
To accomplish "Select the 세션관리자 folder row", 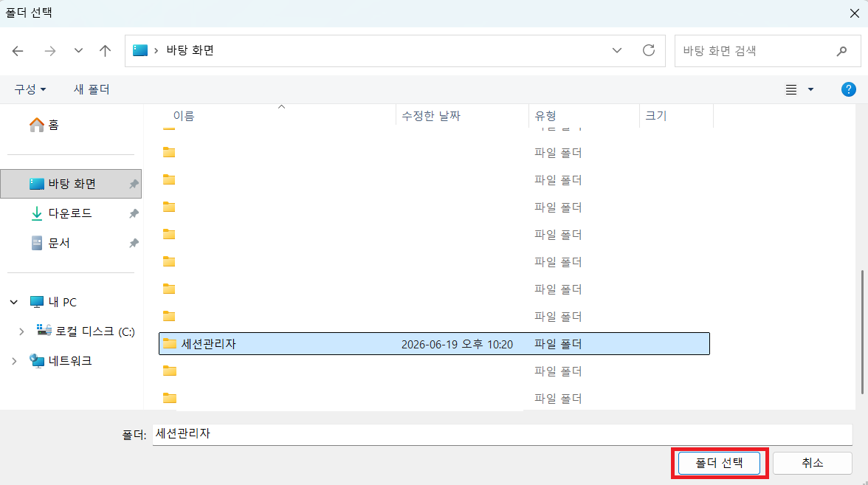I will click(x=434, y=344).
